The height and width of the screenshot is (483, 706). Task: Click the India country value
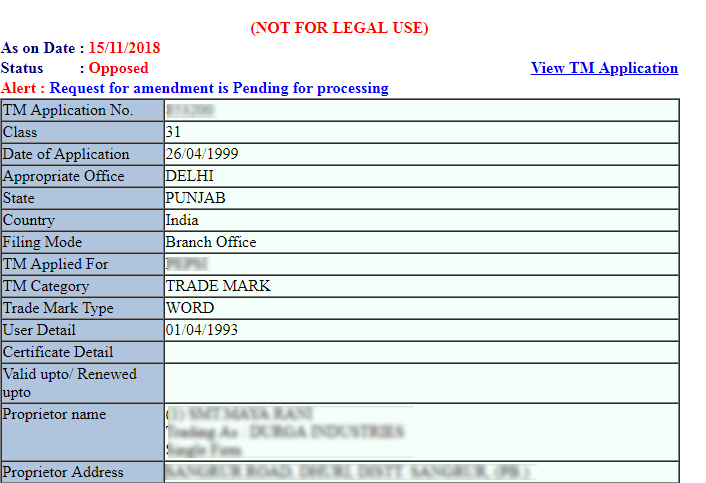pyautogui.click(x=182, y=220)
